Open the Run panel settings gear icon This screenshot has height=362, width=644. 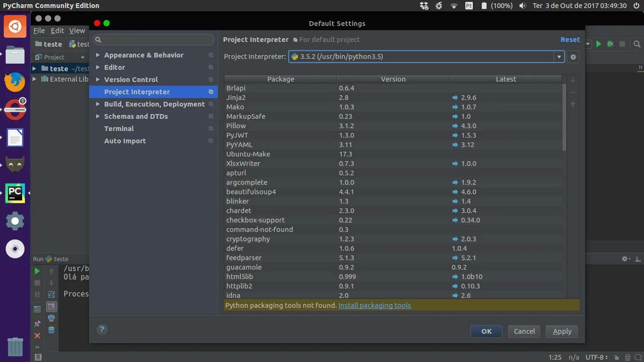(626, 259)
